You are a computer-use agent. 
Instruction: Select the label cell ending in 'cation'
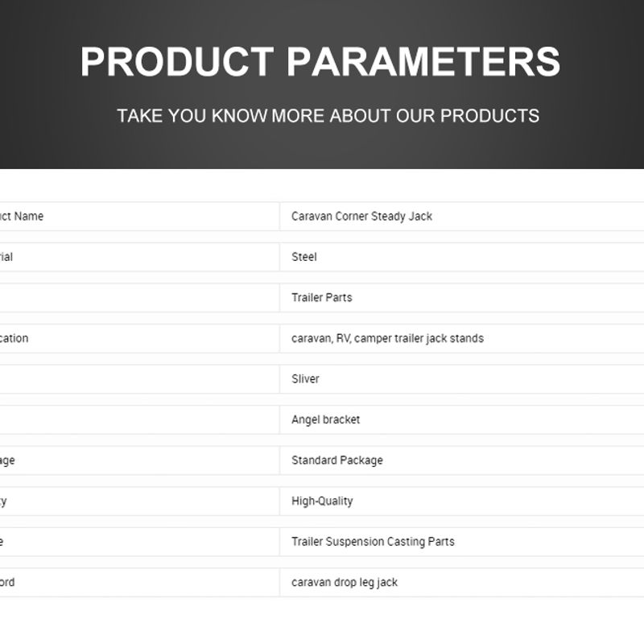click(139, 338)
